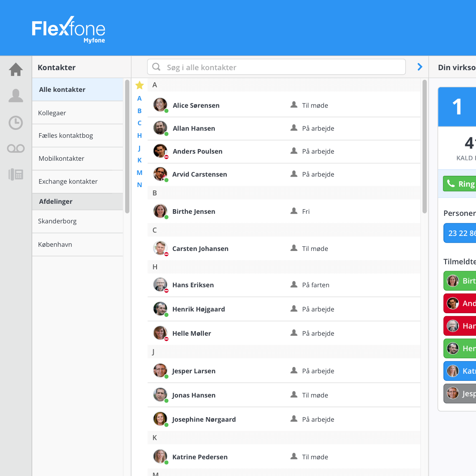This screenshot has width=476, height=476.
Task: Click the favorites star icon
Action: [139, 85]
